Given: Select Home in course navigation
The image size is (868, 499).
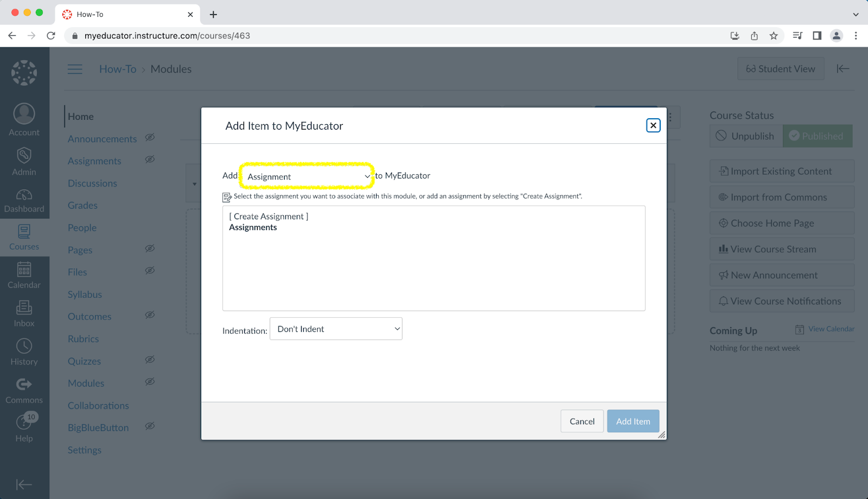Looking at the screenshot, I should coord(81,117).
